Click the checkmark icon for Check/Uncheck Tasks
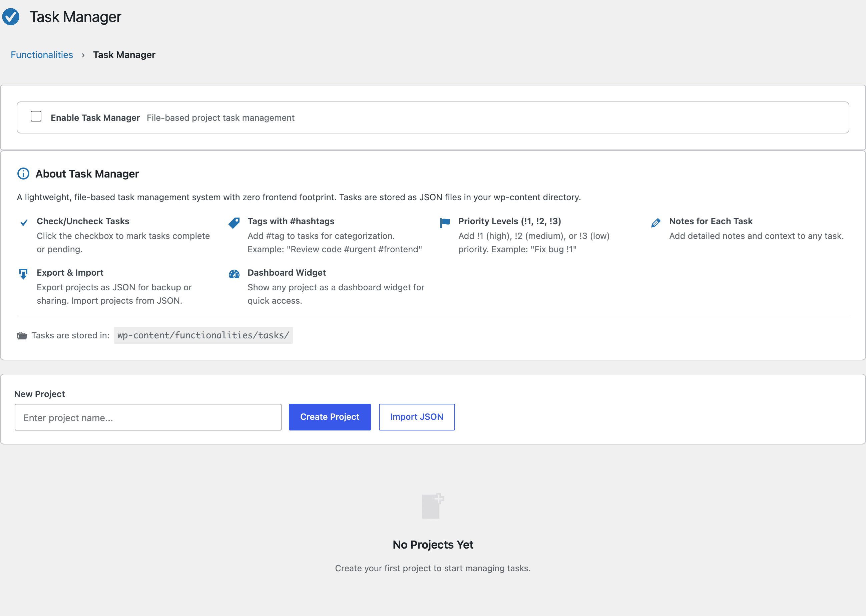 23,223
